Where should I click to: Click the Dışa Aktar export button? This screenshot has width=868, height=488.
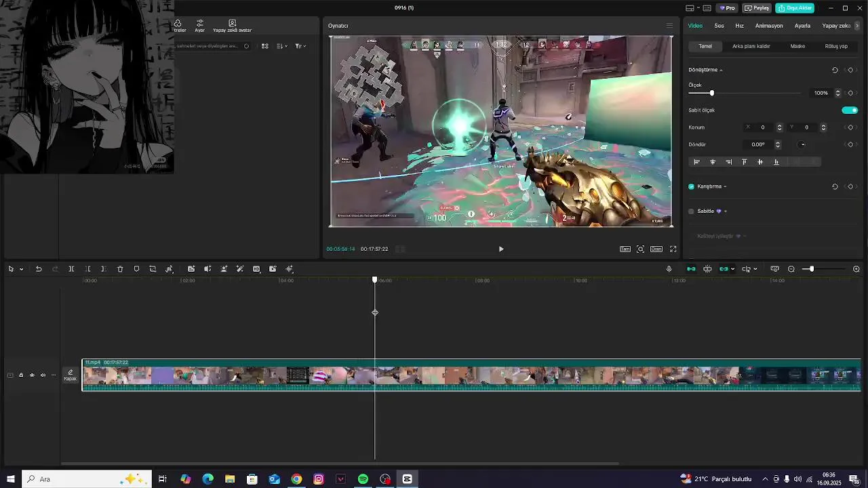coord(795,8)
